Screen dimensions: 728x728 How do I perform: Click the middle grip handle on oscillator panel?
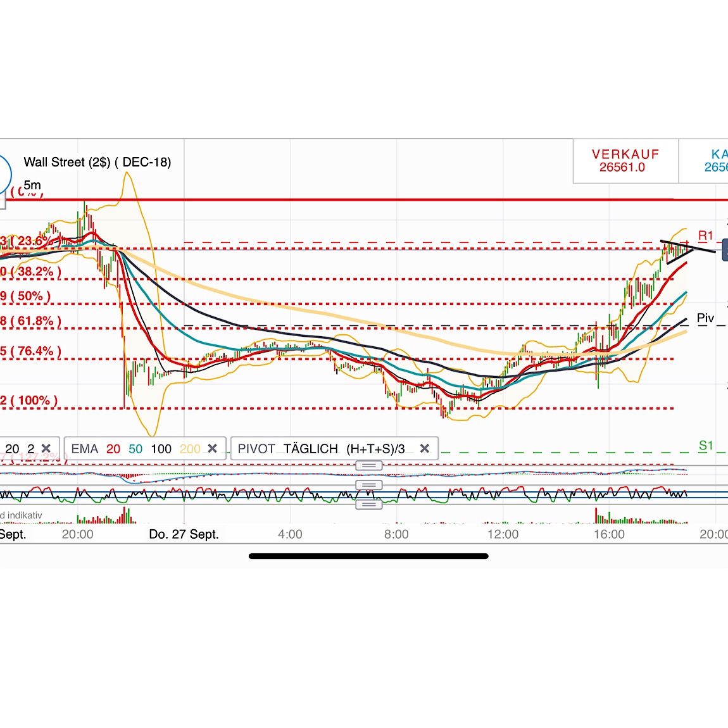(x=369, y=485)
